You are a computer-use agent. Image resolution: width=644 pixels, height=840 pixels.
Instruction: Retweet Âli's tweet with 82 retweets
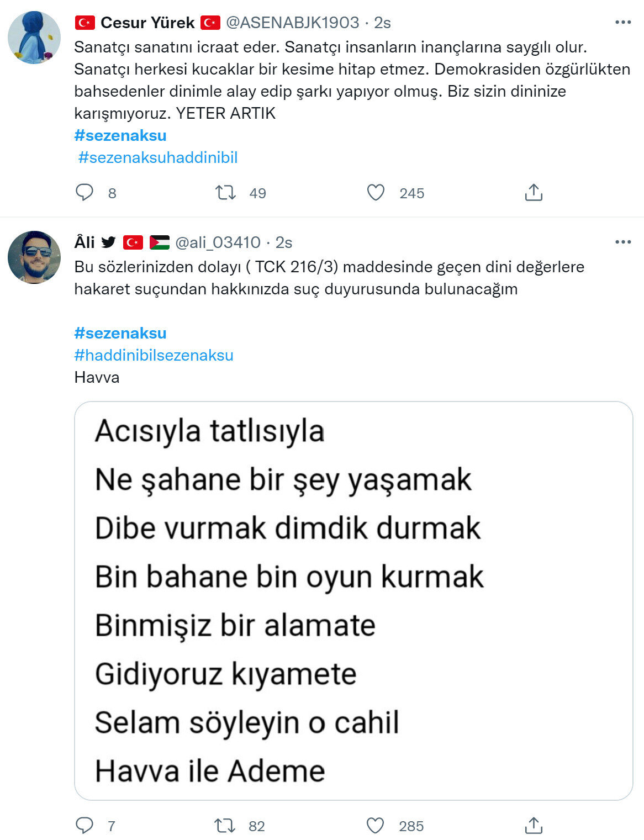[x=225, y=825]
